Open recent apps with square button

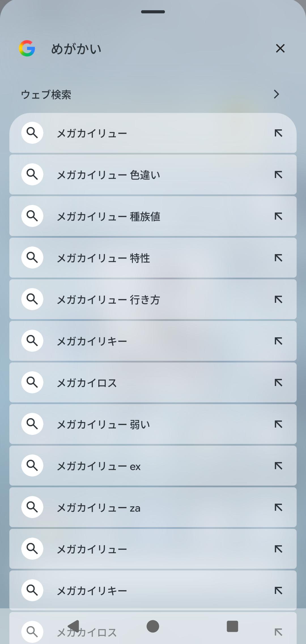click(232, 626)
